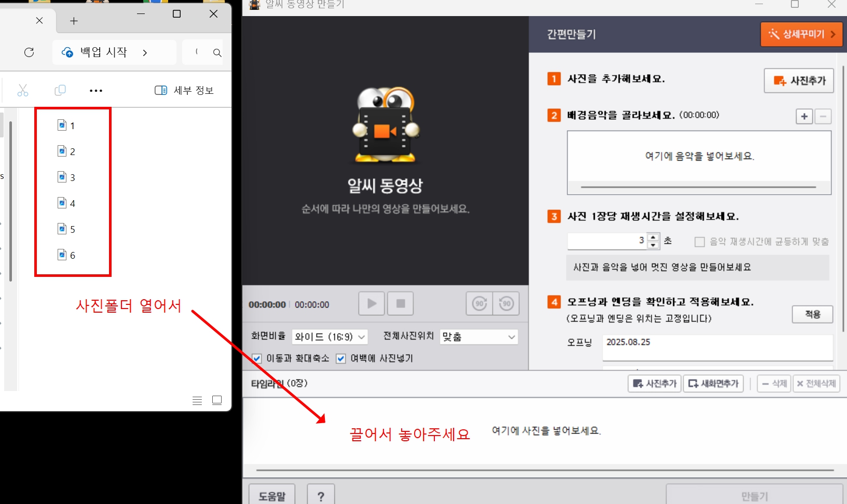Close the current Explorer tab
847x504 pixels.
[x=39, y=21]
